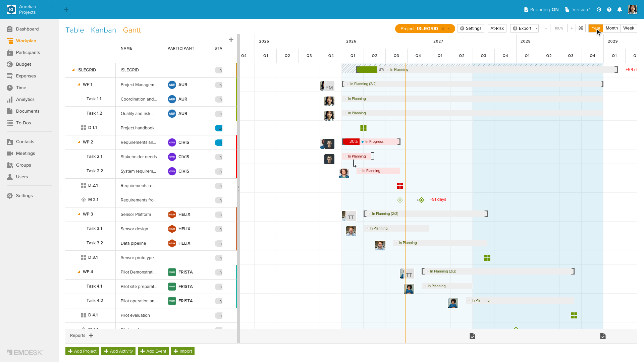Screen dimensions: 644x362
Task: Select the Task 3.2 row label
Action: tap(95, 243)
